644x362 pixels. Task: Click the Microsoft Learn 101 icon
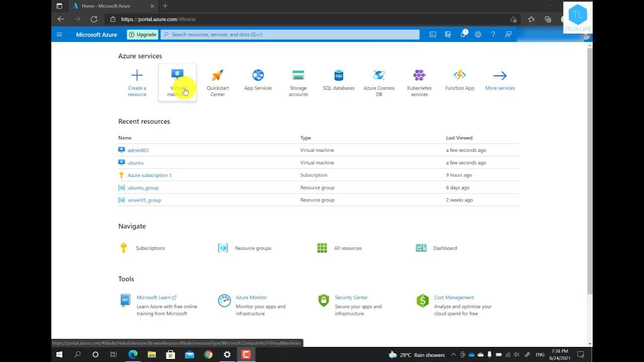tap(125, 301)
